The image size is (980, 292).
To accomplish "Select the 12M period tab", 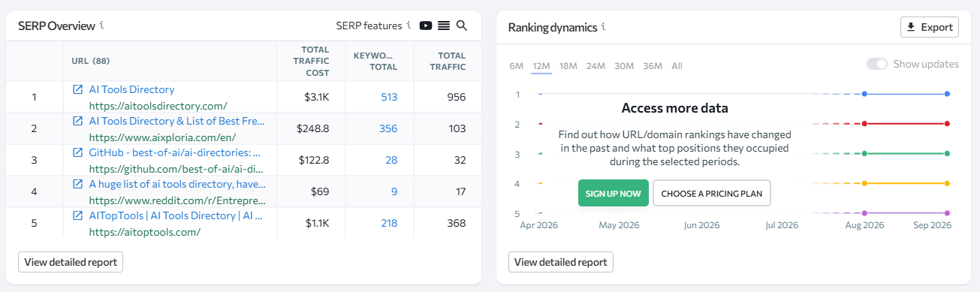I will point(541,66).
